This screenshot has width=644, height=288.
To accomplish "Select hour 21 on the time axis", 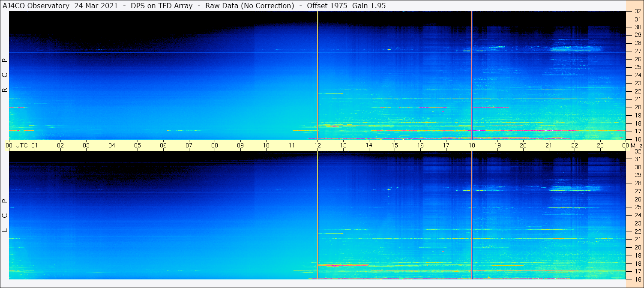I will click(x=549, y=145).
